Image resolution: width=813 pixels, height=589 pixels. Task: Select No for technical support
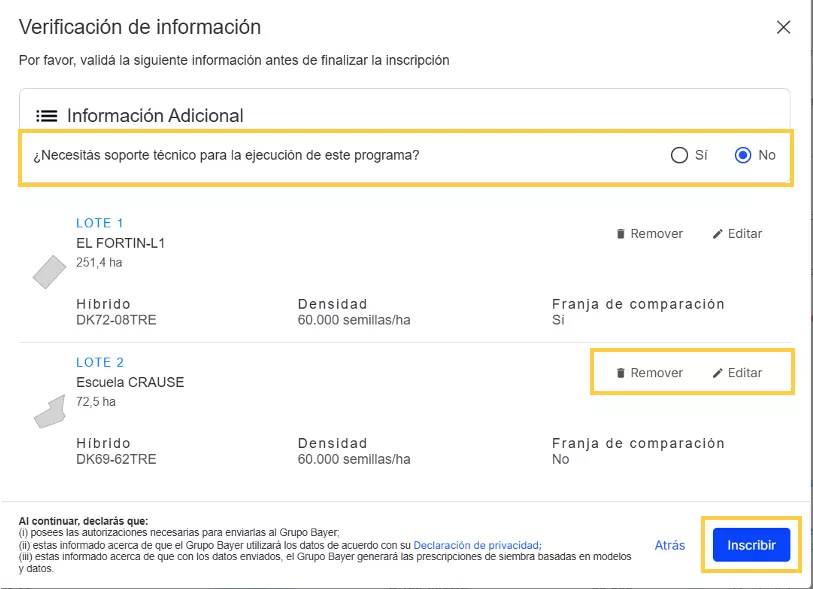(743, 155)
